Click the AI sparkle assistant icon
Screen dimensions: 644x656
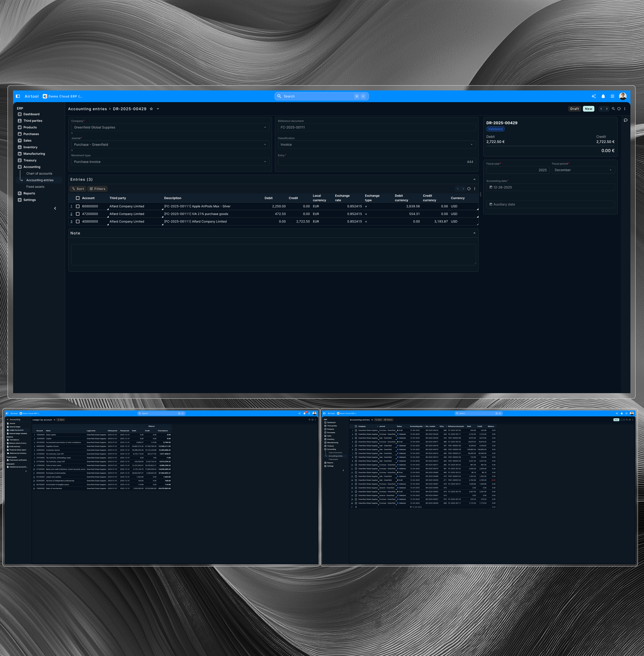[594, 96]
